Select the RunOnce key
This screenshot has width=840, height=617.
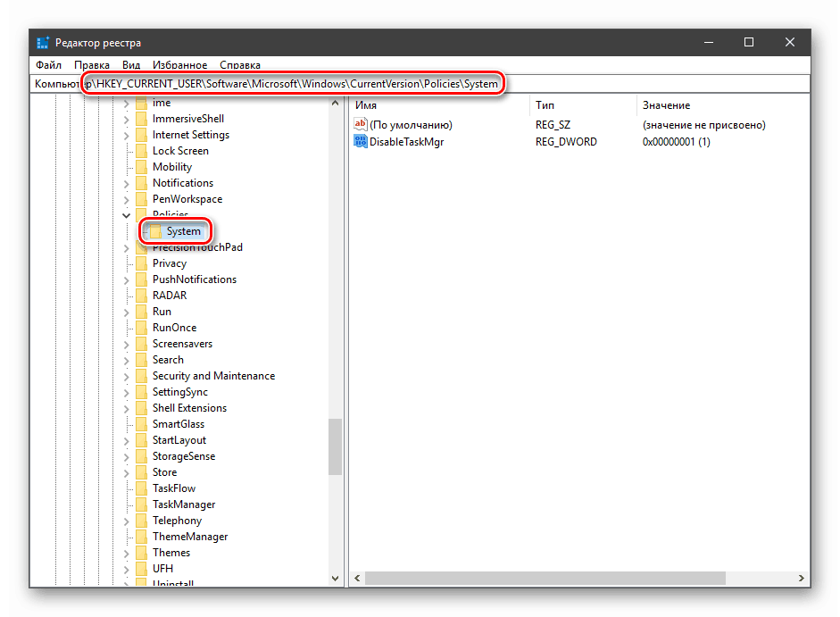(174, 328)
